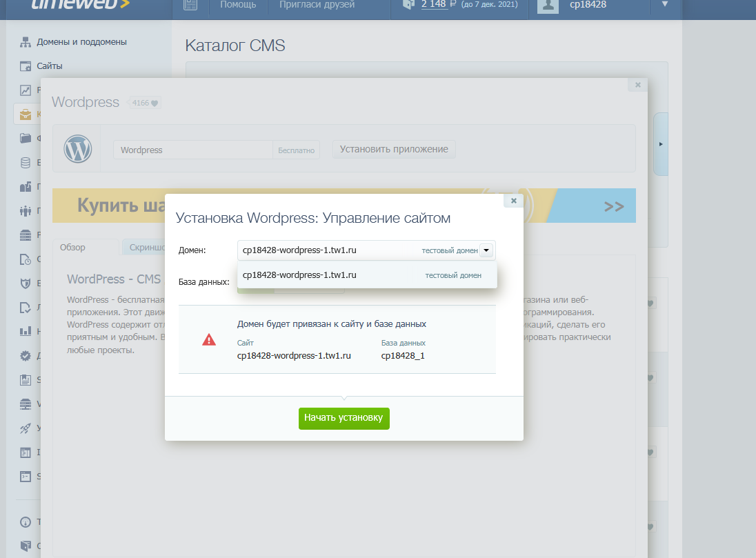Open the three people users sidebar icon

point(26,211)
